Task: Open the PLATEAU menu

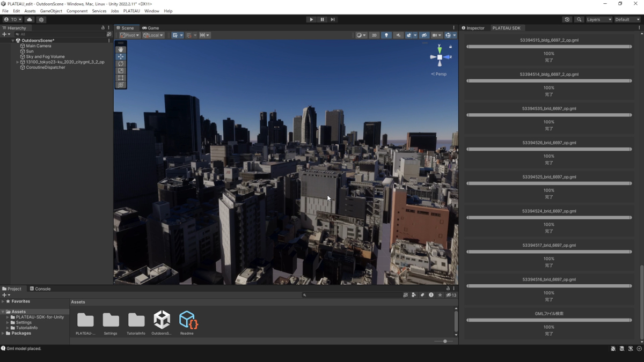Action: (x=131, y=11)
